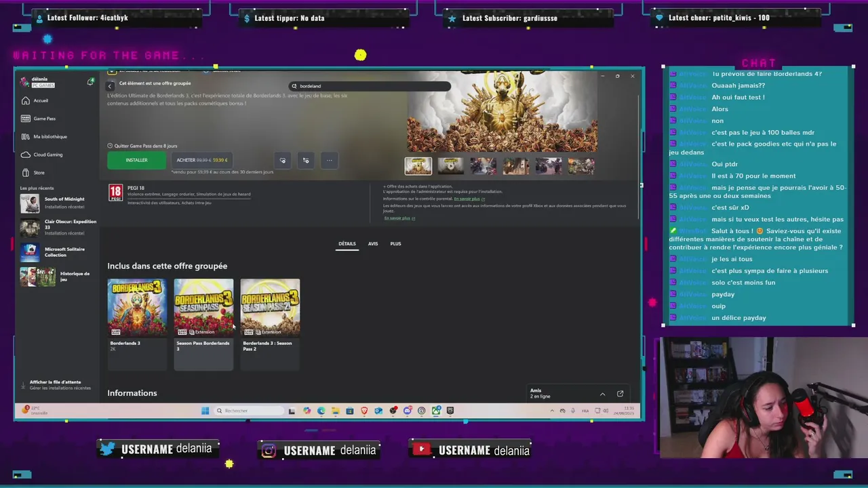Click En savoir plus parental control link
The image size is (868, 488).
[x=468, y=199]
